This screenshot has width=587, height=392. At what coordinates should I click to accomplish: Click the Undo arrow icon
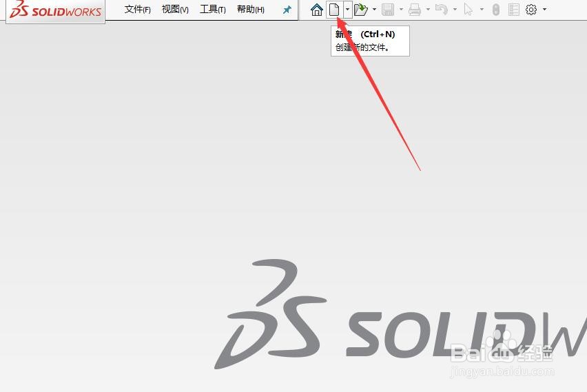coord(442,10)
